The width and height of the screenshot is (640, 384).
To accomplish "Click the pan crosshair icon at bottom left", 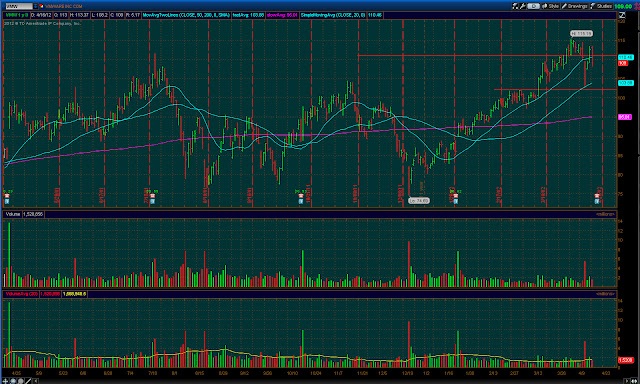I will 6,380.
